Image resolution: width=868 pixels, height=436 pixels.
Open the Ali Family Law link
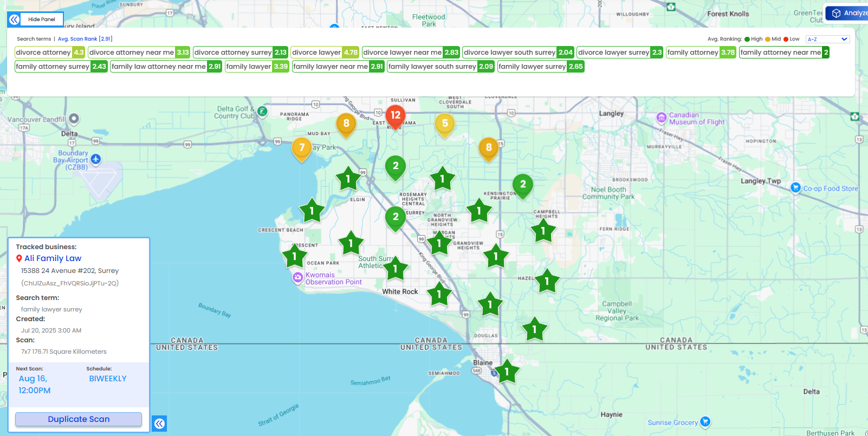(53, 258)
